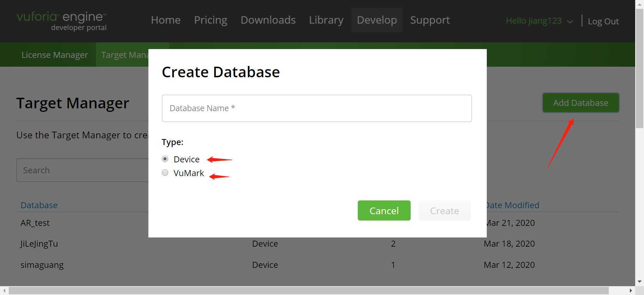
Task: Expand the Hello jiang123 user dropdown
Action: coord(539,21)
